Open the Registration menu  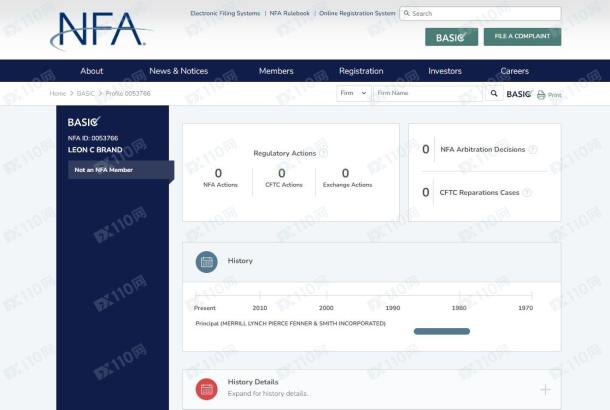click(361, 71)
